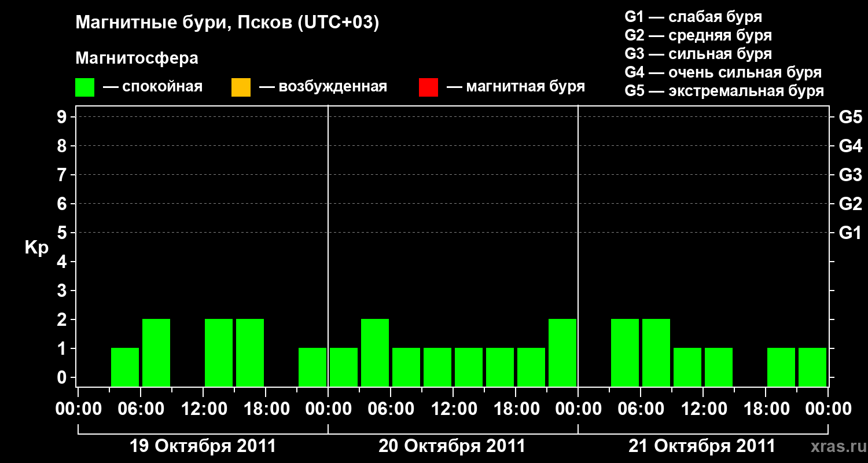Click the 19 October 15:00–18:00 Kp 2 bar
Image resolution: width=868 pixels, height=463 pixels.
pyautogui.click(x=250, y=352)
